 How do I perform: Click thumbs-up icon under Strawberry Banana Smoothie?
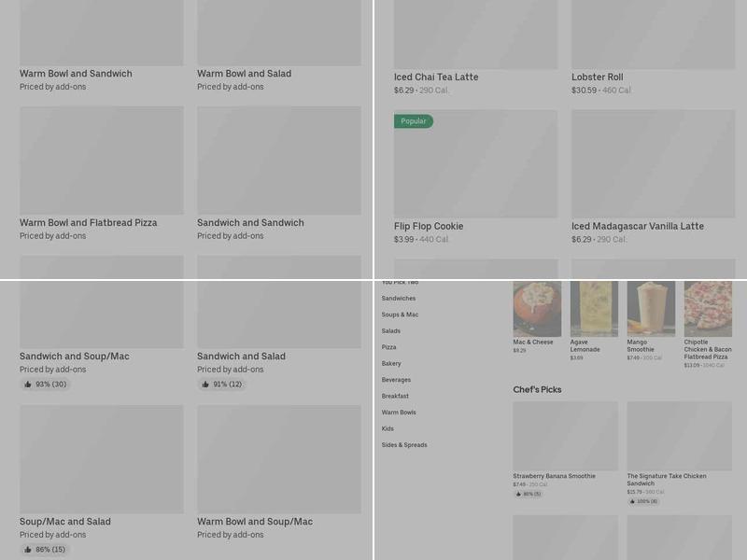coord(518,494)
